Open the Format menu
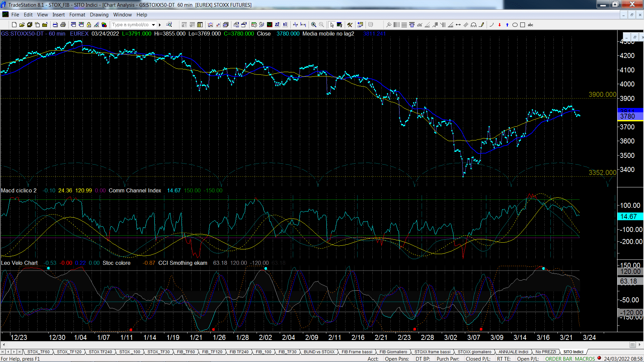 pyautogui.click(x=77, y=14)
